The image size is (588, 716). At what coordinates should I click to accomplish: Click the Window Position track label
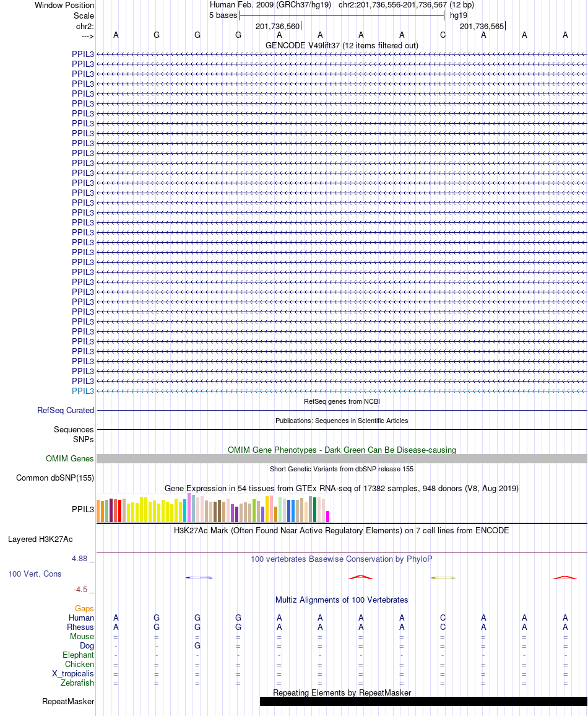coord(64,5)
